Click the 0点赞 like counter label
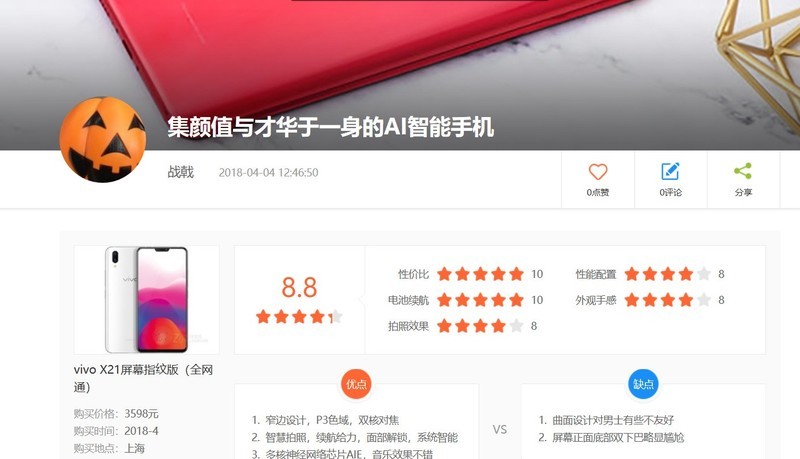Viewport: 800px width, 459px height. (597, 192)
